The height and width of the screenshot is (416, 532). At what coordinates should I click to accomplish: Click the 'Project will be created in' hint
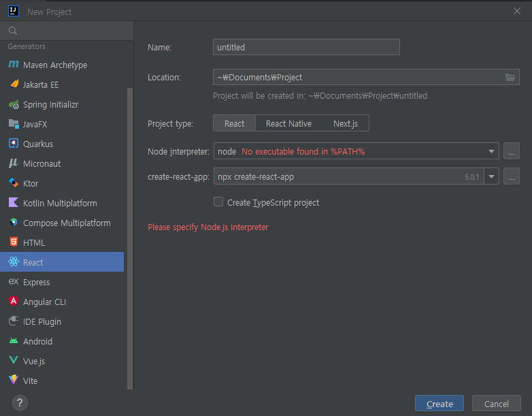coord(320,96)
